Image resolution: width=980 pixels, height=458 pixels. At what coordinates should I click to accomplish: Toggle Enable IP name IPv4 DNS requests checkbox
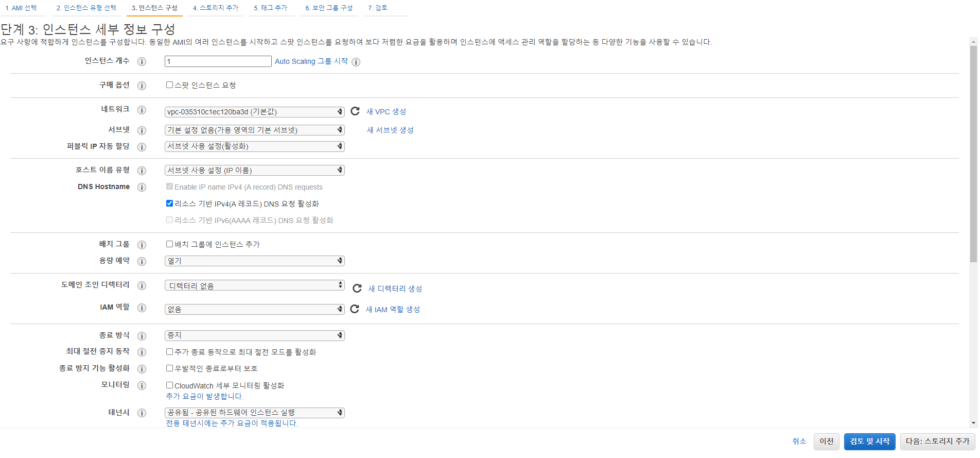tap(169, 186)
